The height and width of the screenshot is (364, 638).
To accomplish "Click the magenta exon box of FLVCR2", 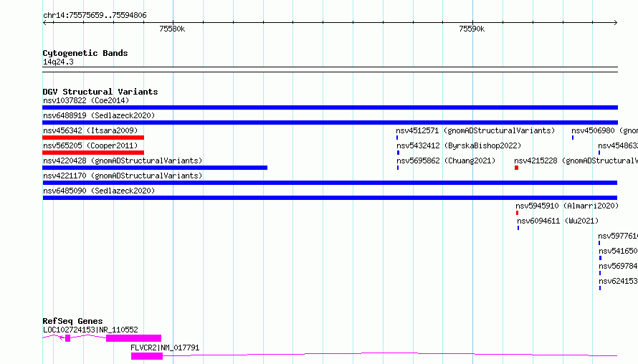I will tap(147, 356).
